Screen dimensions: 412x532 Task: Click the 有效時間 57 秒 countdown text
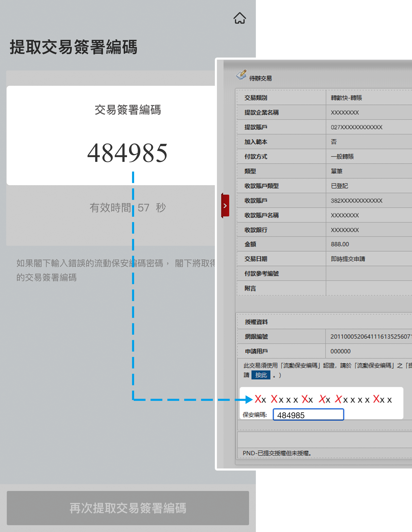[x=128, y=208]
